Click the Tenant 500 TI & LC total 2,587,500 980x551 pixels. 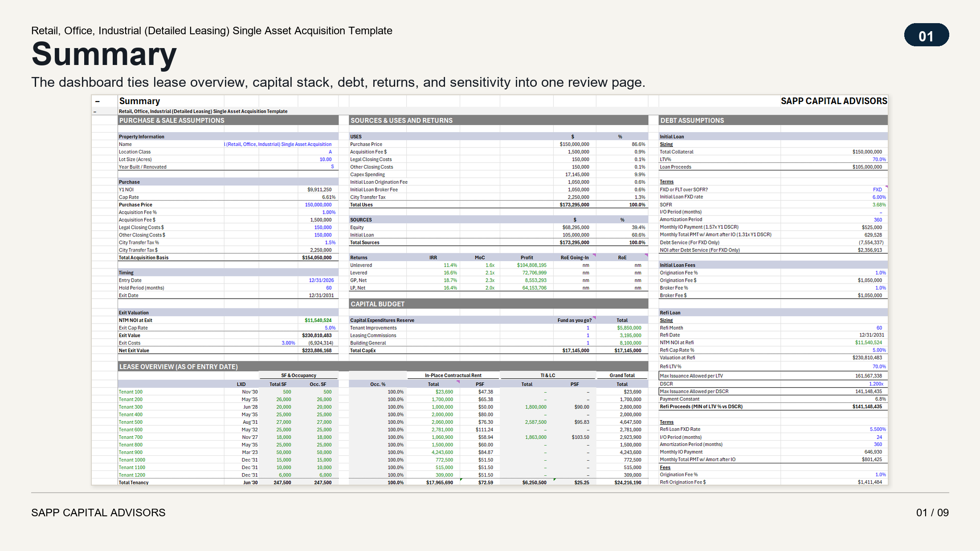[x=535, y=422]
